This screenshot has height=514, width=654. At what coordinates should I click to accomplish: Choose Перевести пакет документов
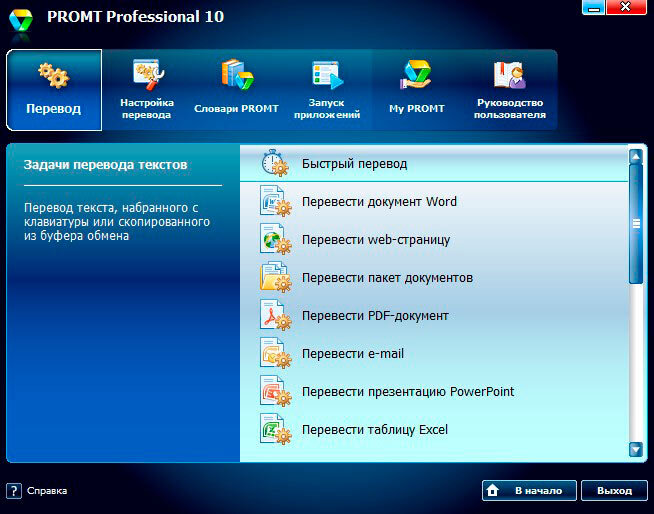[434, 277]
